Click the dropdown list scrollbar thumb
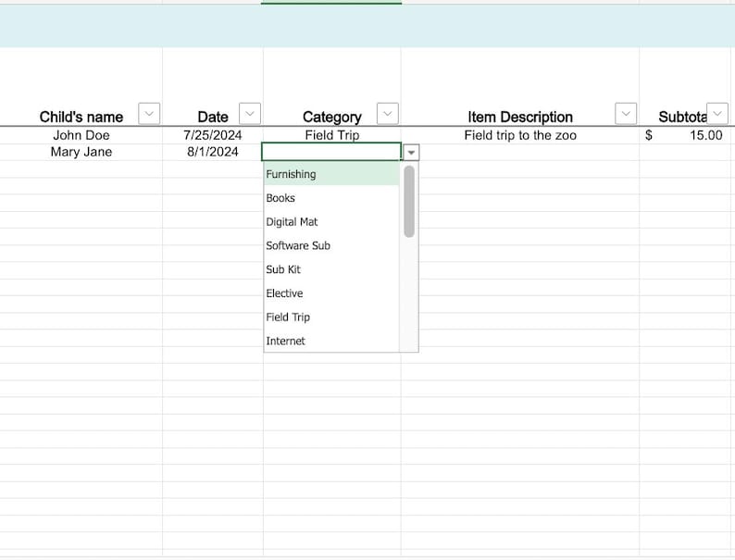The height and width of the screenshot is (560, 735). tap(409, 202)
